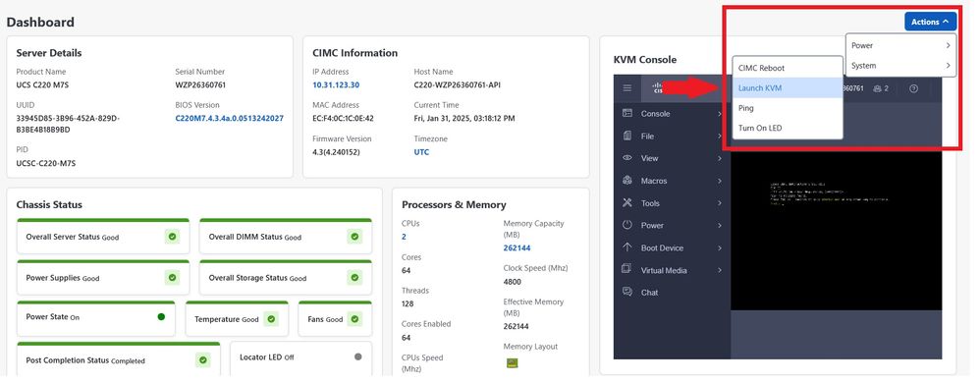This screenshot has width=980, height=383.
Task: Click the Macros icon in KVM sidebar
Action: coord(627,181)
